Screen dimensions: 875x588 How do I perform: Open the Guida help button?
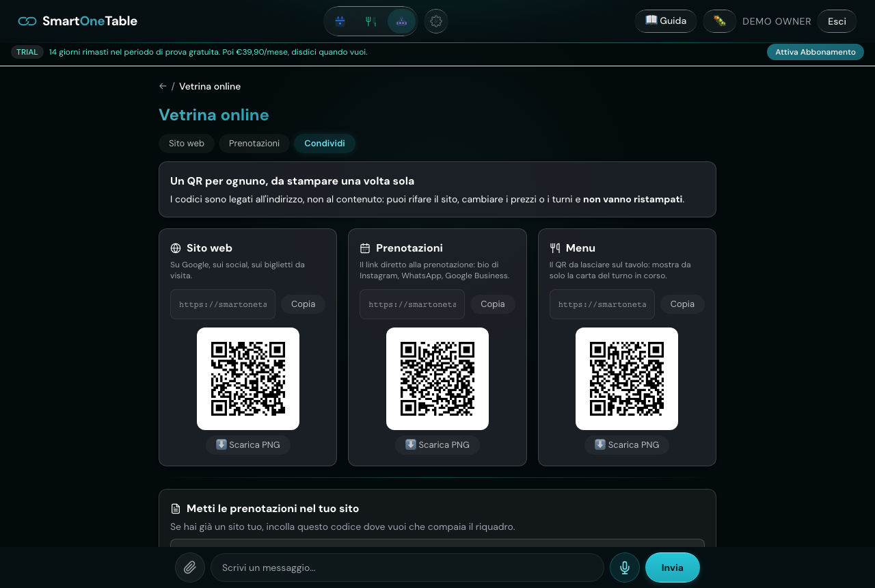(666, 21)
